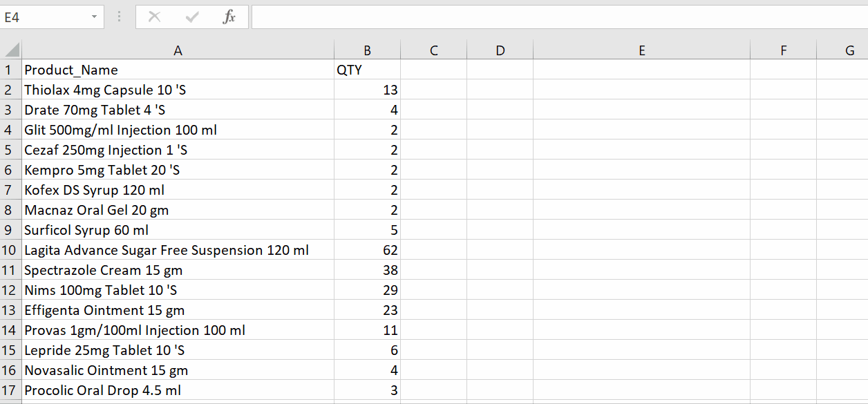Select the Spectrazole Cream 15 gm cell

[178, 270]
